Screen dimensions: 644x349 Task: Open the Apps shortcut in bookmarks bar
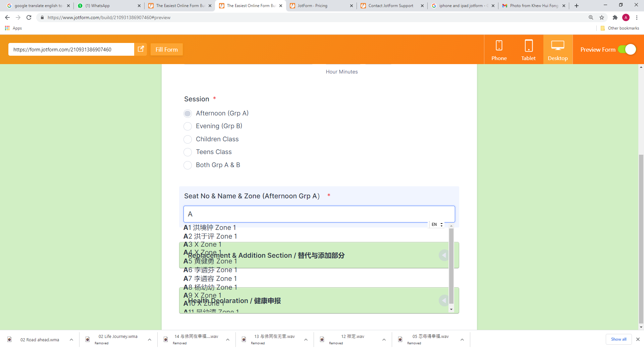pyautogui.click(x=13, y=28)
